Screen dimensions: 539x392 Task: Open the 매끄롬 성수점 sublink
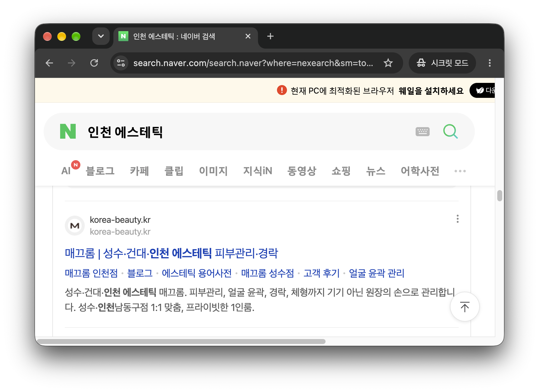tap(268, 273)
